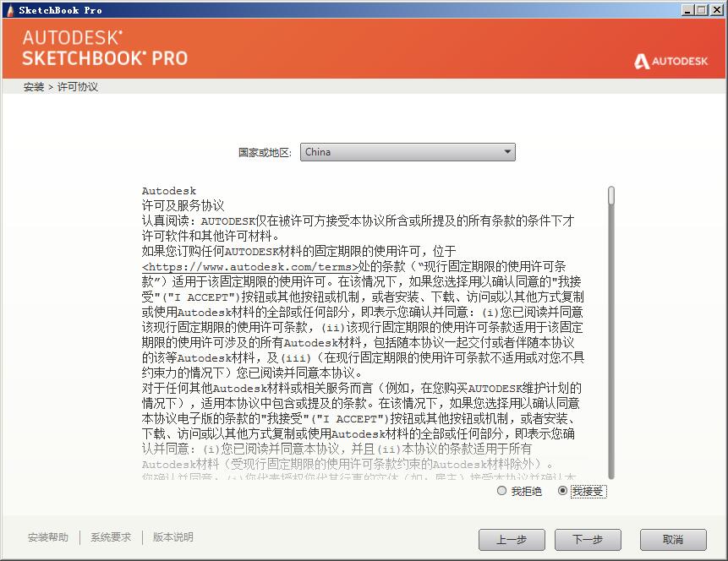This screenshot has height=561, width=728.
Task: Open the 版本说明 link
Action: click(x=173, y=537)
